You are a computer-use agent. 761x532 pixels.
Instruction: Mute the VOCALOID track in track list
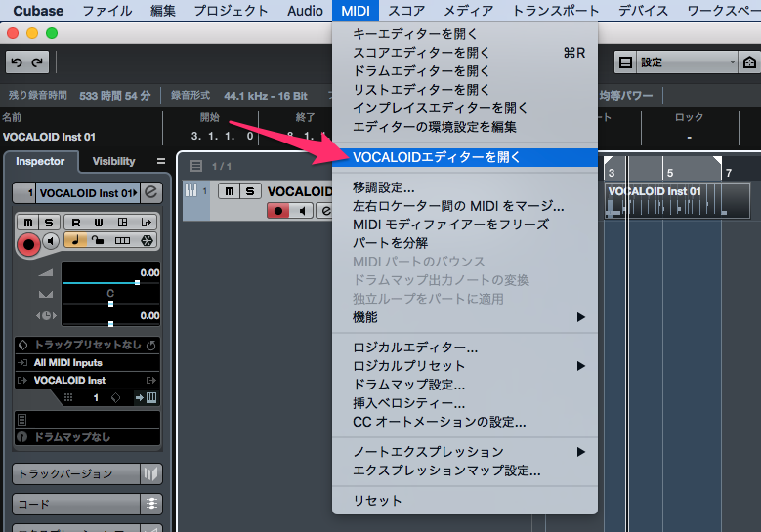pos(230,191)
